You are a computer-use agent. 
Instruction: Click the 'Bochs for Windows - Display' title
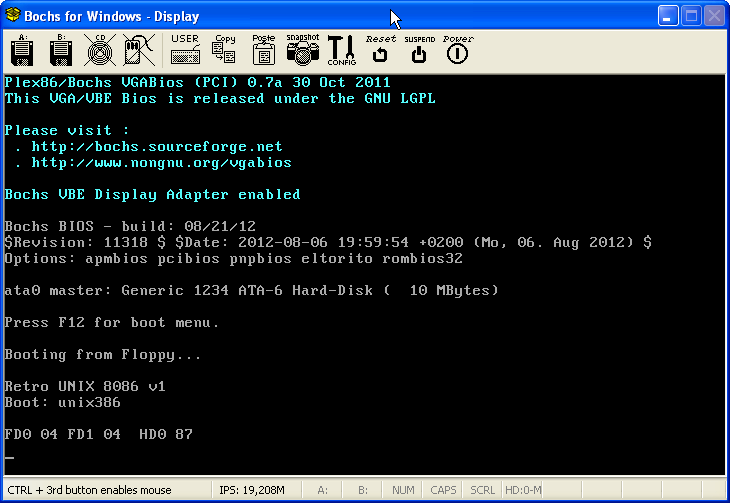(x=112, y=16)
